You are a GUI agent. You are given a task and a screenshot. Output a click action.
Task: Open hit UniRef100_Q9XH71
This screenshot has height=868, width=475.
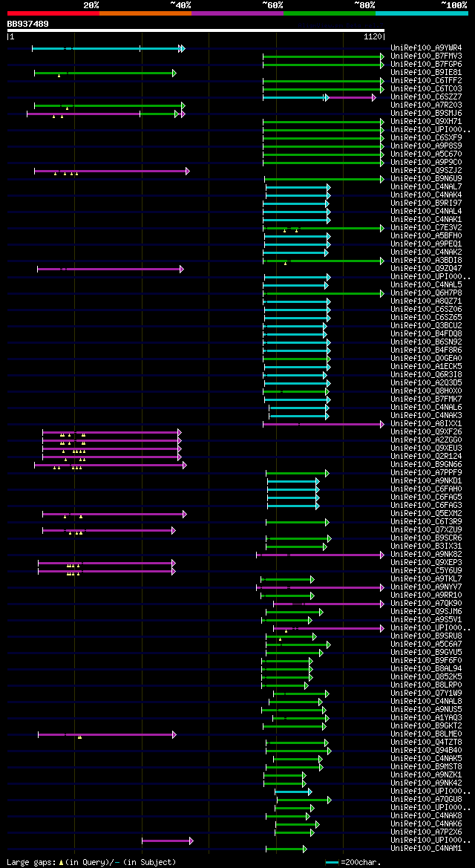tap(426, 122)
